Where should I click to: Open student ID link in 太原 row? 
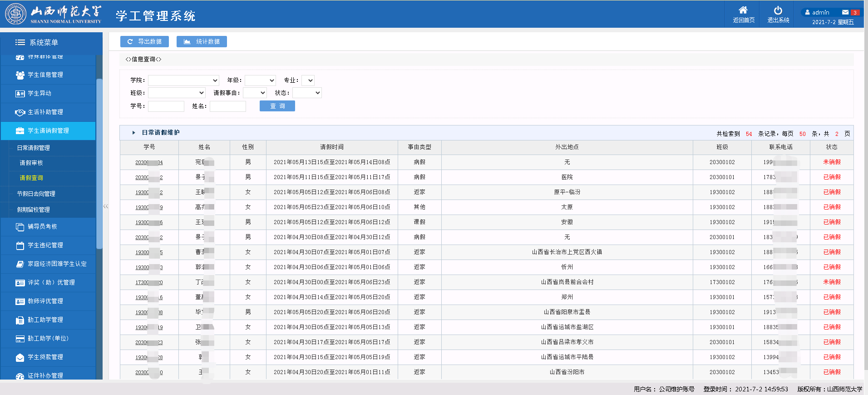[x=149, y=208]
